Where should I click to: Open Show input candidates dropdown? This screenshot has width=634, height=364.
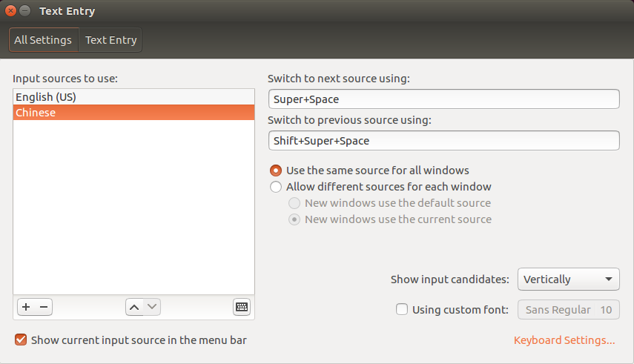(x=568, y=279)
